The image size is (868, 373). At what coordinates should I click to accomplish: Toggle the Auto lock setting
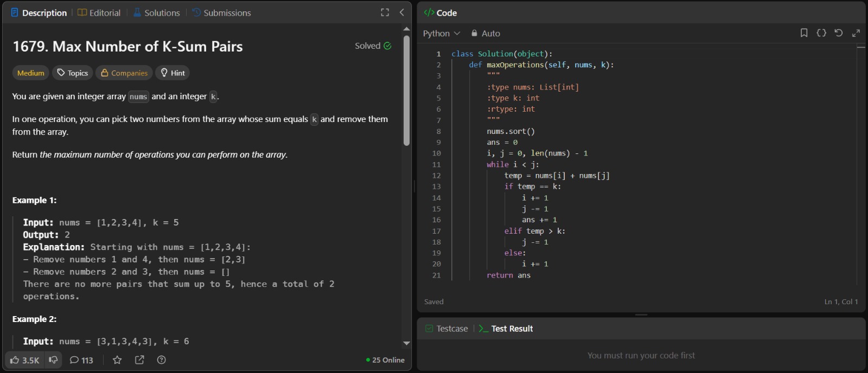486,33
